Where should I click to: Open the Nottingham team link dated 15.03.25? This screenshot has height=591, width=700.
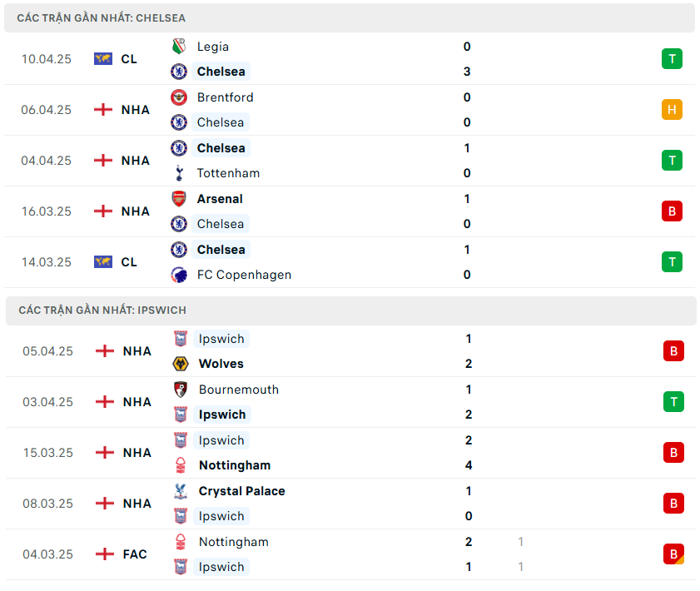234,465
